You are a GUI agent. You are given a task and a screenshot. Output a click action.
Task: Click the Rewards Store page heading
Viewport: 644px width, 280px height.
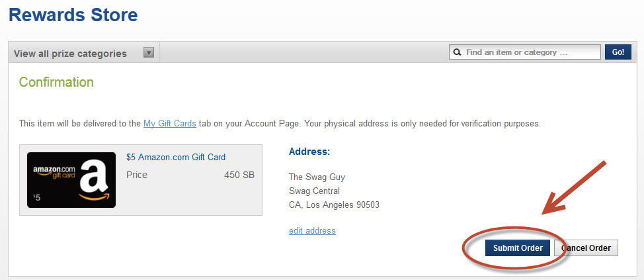pyautogui.click(x=73, y=15)
